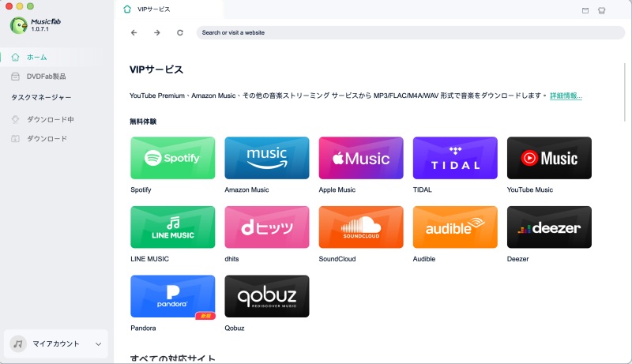Screen dimensions: 632x364
Task: Open the skin shirt icon at top right
Action: (601, 10)
